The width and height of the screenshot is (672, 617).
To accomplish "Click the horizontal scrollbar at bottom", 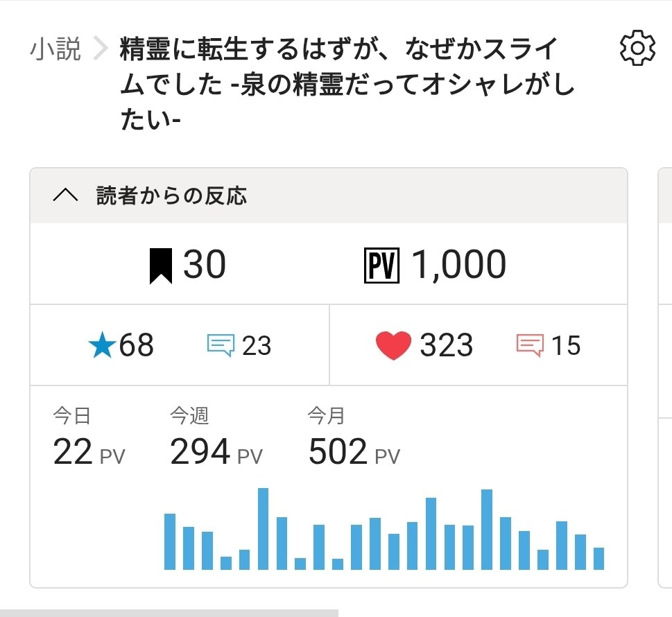I will tap(169, 613).
